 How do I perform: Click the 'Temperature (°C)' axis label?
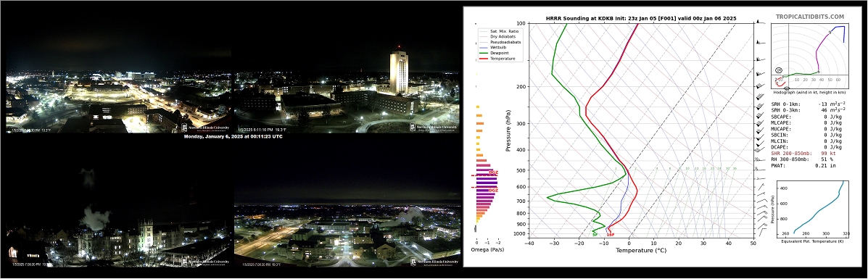[641, 251]
